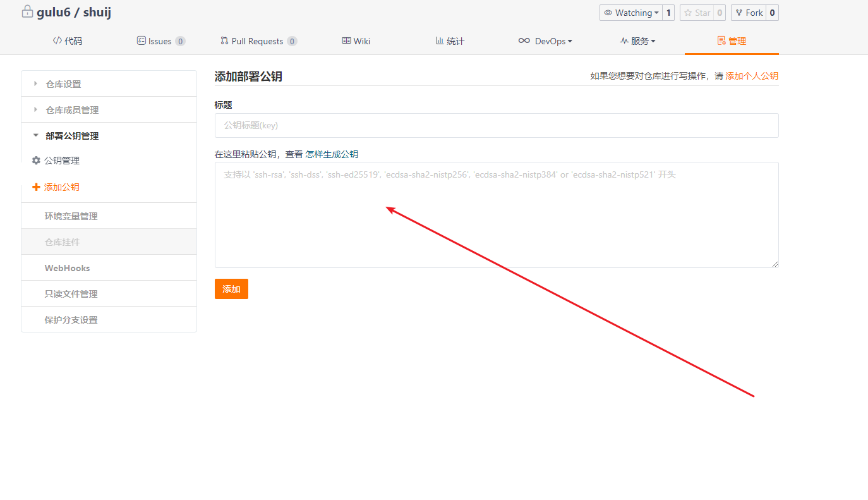Click the orange 管理 tab icon
Screen dimensions: 868x500
721,40
